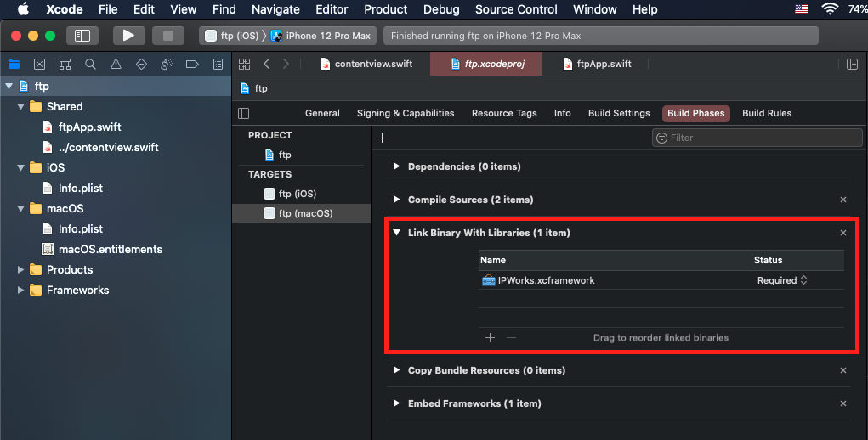Switch to ftpApp.swift editor tab
This screenshot has height=440, width=868.
(597, 64)
